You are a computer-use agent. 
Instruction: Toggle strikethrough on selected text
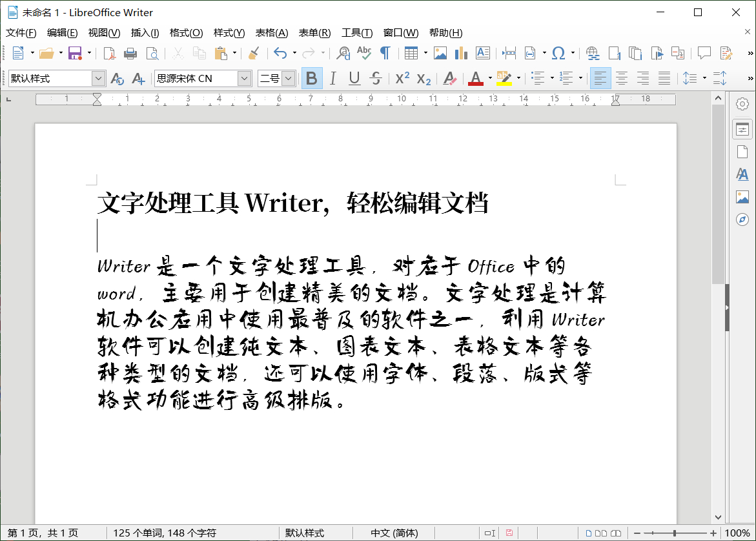(x=374, y=77)
